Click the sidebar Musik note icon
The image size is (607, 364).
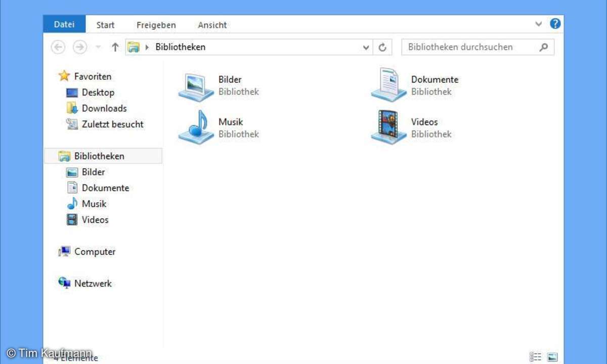(72, 204)
